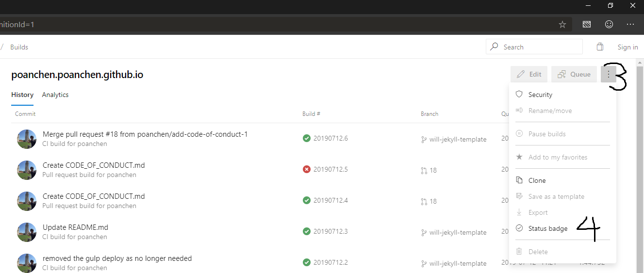644x273 pixels.
Task: Click the smiley feedback icon
Action: [609, 24]
